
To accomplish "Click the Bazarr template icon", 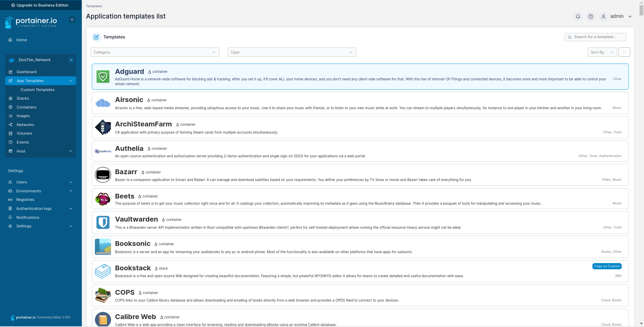I will click(x=103, y=175).
